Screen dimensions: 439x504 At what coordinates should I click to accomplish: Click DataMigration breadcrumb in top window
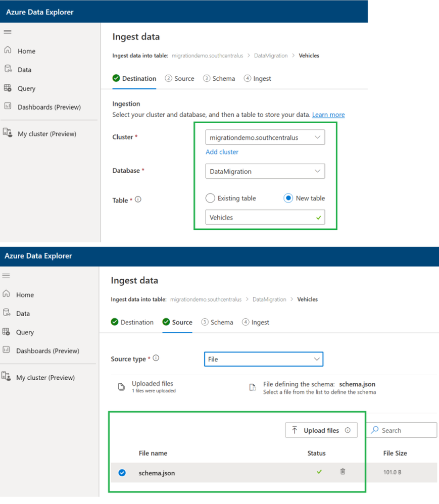tap(271, 56)
